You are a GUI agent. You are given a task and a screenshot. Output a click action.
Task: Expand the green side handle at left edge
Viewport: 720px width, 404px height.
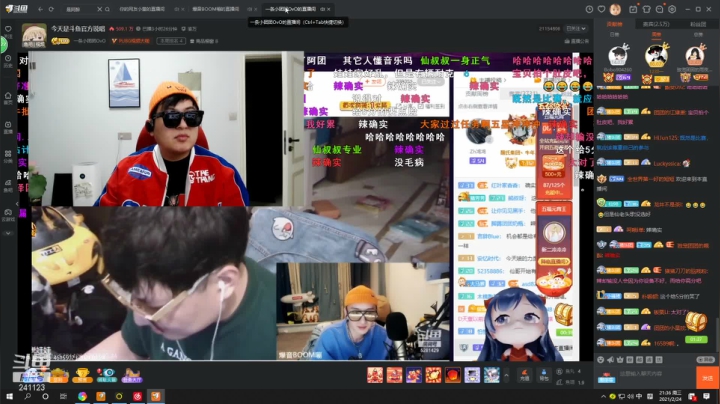[3, 44]
